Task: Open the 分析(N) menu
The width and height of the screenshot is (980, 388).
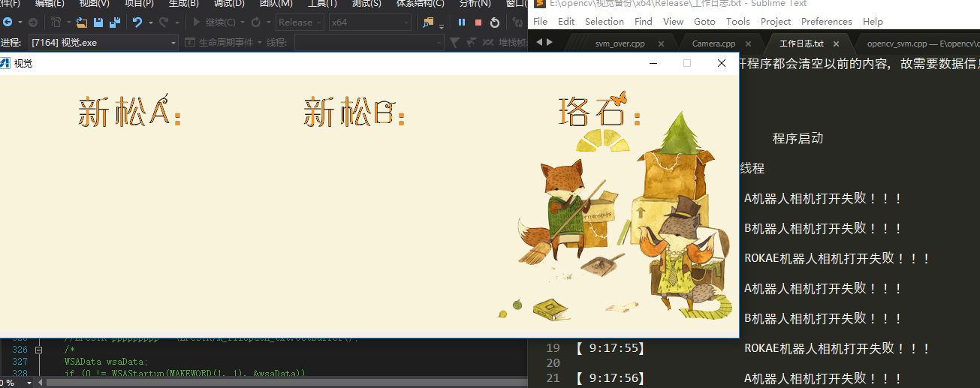Action: point(475,4)
